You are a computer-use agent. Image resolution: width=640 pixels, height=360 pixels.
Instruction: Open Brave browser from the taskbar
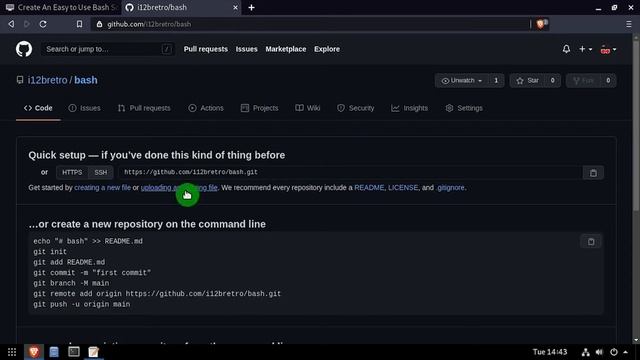click(x=34, y=352)
